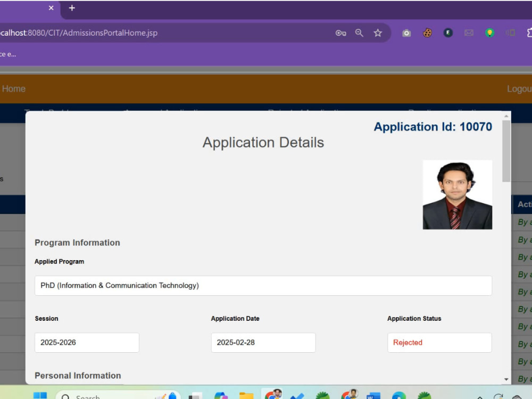Open the green lightbulb extension

tap(489, 33)
